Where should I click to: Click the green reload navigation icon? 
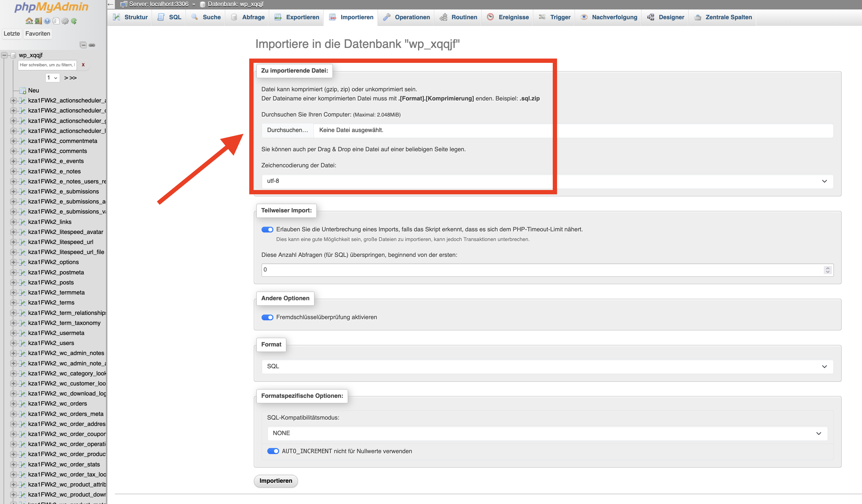(x=74, y=21)
